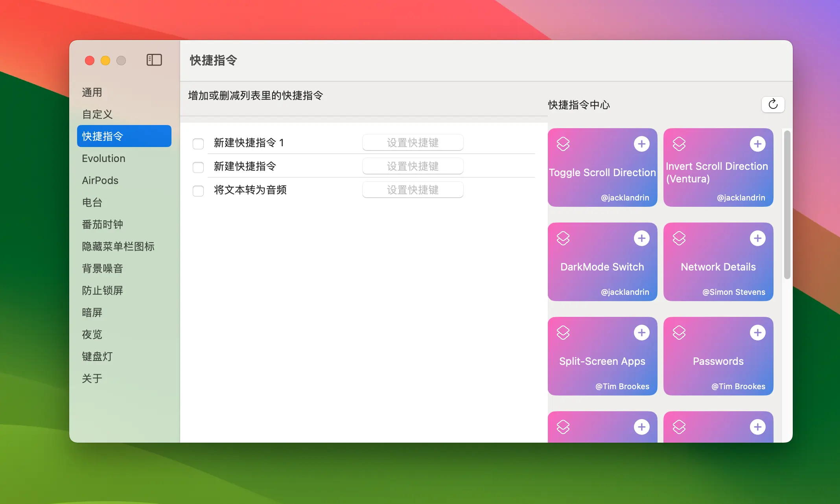Open the 通用 settings section
Viewport: 840px width, 504px height.
click(92, 92)
